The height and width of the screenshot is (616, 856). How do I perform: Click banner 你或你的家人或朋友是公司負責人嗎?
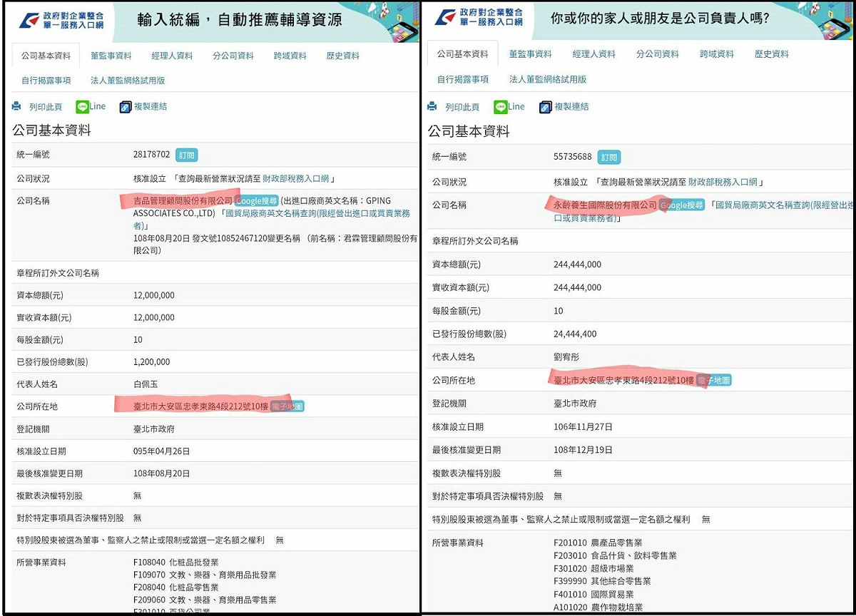click(659, 18)
